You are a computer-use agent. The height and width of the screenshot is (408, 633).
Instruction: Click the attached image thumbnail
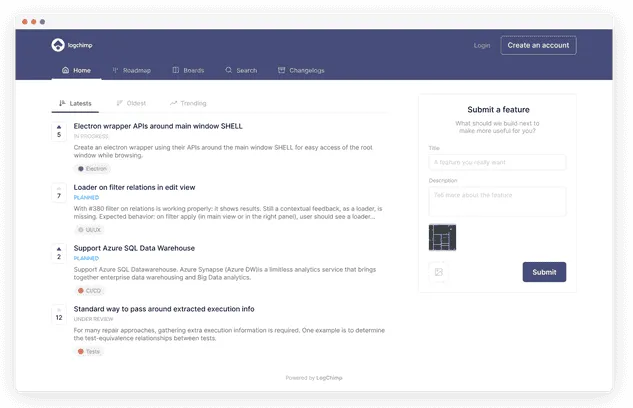[x=442, y=237]
